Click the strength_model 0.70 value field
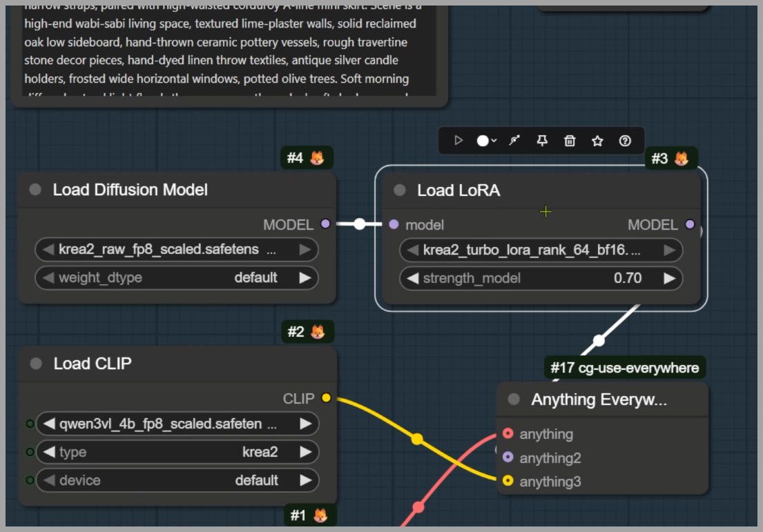Image resolution: width=763 pixels, height=532 pixels. (541, 278)
